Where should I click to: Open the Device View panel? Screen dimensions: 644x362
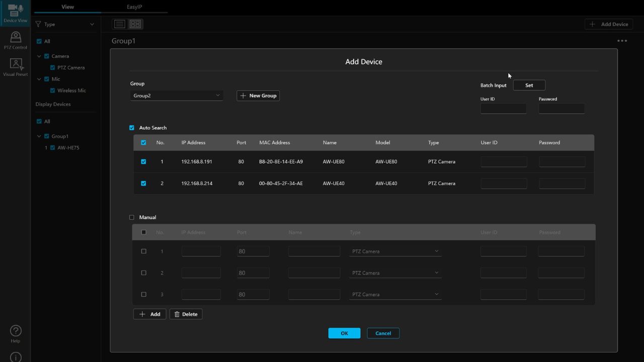pyautogui.click(x=15, y=13)
